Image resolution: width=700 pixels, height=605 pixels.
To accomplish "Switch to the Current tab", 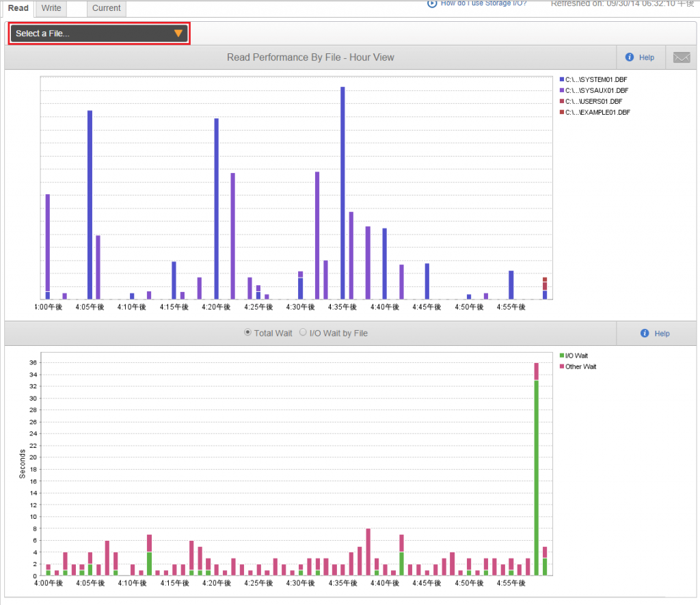I will click(x=106, y=8).
